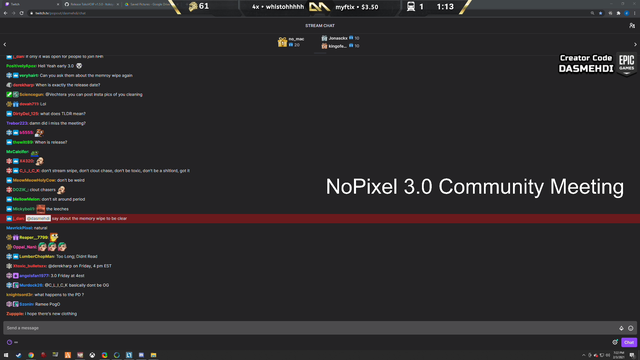Click the 'what does TLDR mean?' message
This screenshot has width=640, height=360.
click(63, 113)
